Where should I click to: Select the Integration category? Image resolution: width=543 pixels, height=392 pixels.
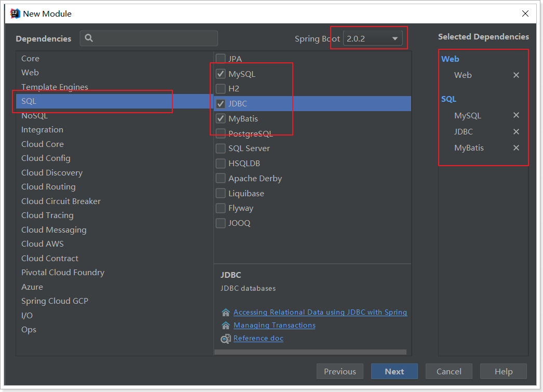115,130
